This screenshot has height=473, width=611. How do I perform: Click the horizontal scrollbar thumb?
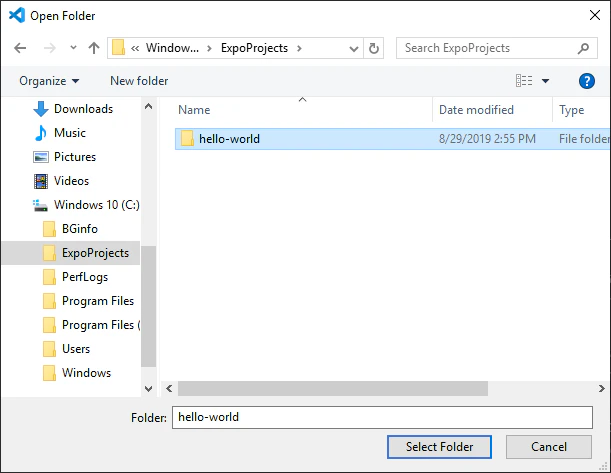click(333, 388)
